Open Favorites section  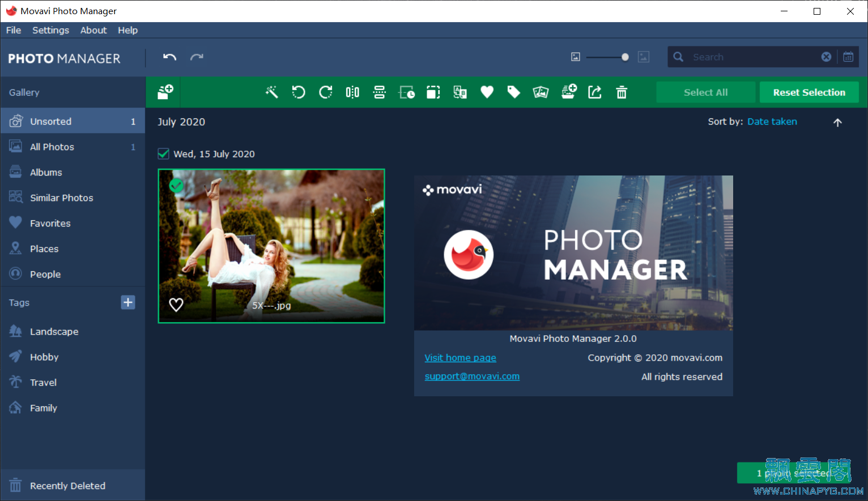(73, 223)
